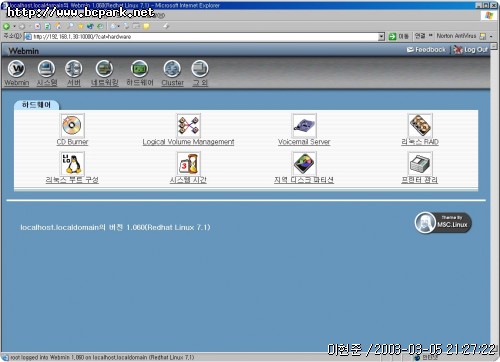500x362 pixels.
Task: Click the LILO penguin boot configuration icon
Action: click(72, 163)
